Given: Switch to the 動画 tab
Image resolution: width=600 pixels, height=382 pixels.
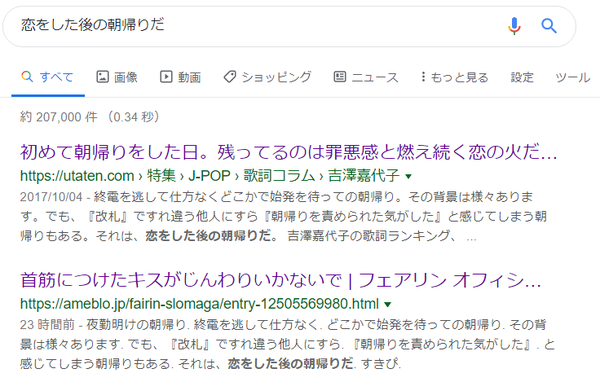Looking at the screenshot, I should [x=180, y=77].
